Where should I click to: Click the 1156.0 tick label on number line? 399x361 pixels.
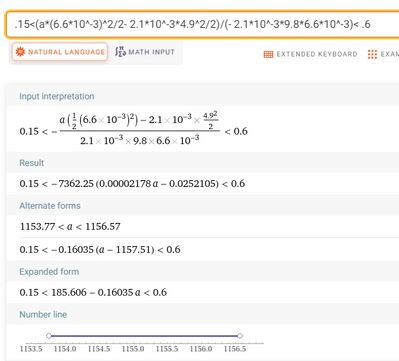click(201, 349)
